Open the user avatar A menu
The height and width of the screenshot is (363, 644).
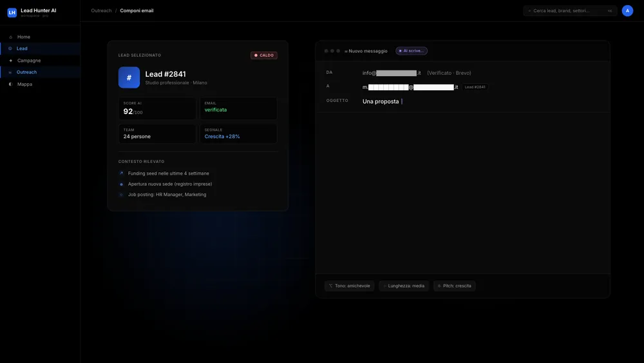[627, 11]
